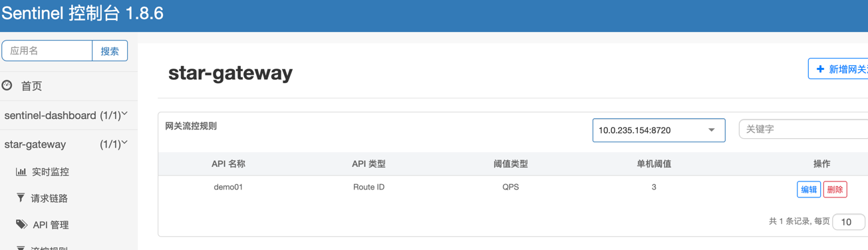
Task: Click the QPS threshold type cell
Action: pos(510,187)
